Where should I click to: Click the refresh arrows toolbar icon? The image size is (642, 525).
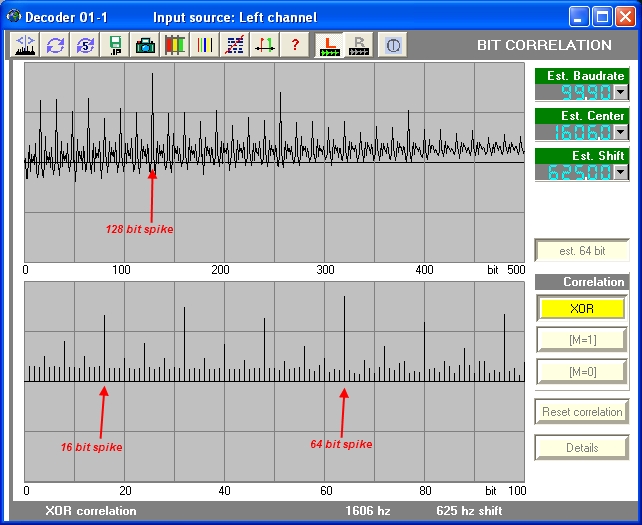(x=55, y=45)
